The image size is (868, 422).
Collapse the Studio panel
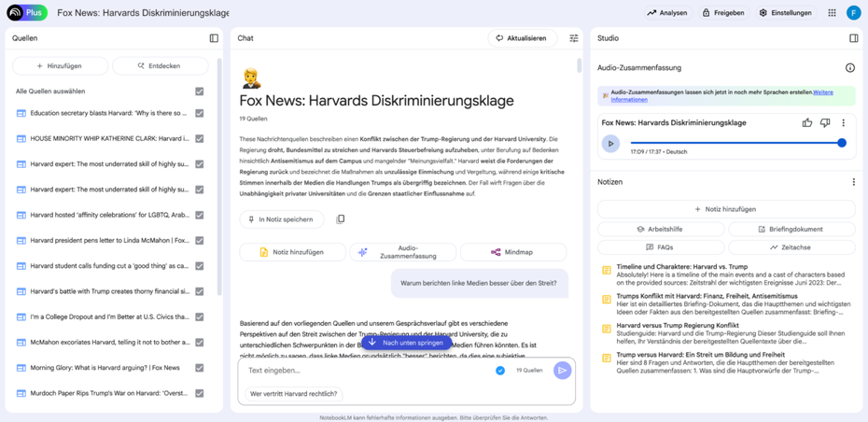click(x=854, y=38)
